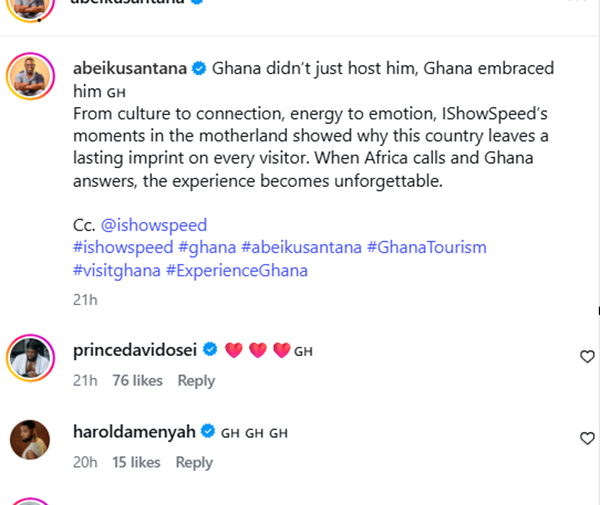Like princedavidosei's comment with the heart icon
Screen dimensions: 600x505
coord(588,356)
